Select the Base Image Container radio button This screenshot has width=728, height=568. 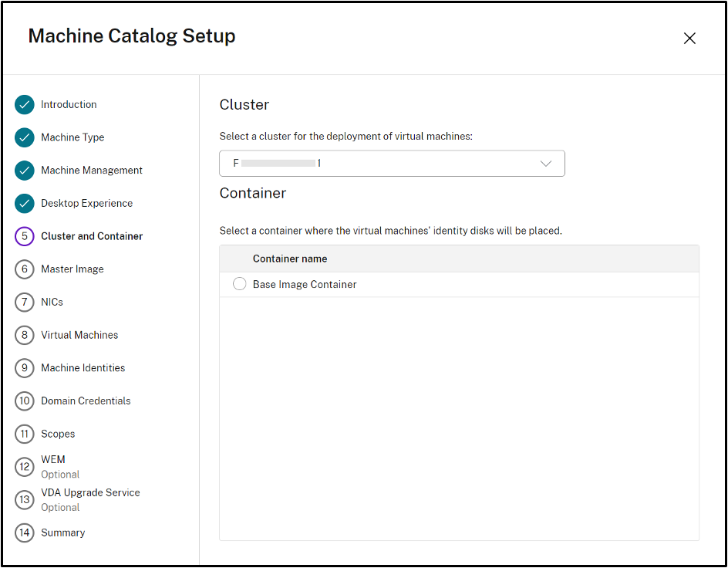point(239,285)
